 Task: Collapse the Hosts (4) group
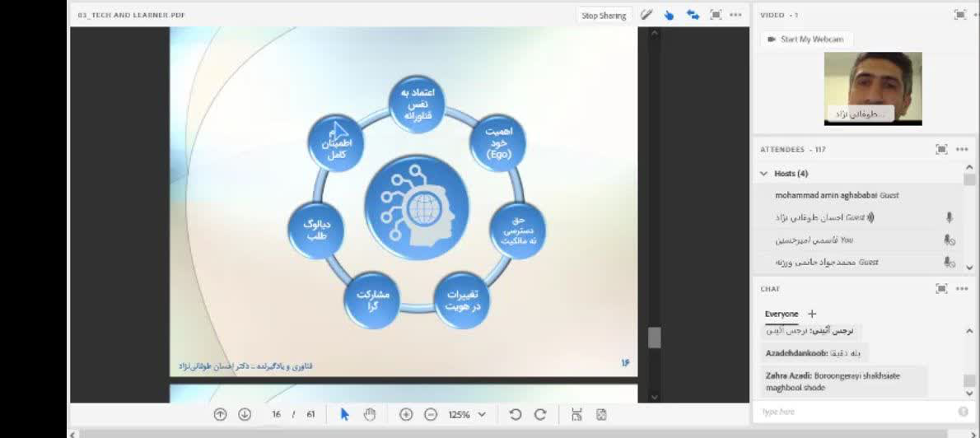point(764,174)
